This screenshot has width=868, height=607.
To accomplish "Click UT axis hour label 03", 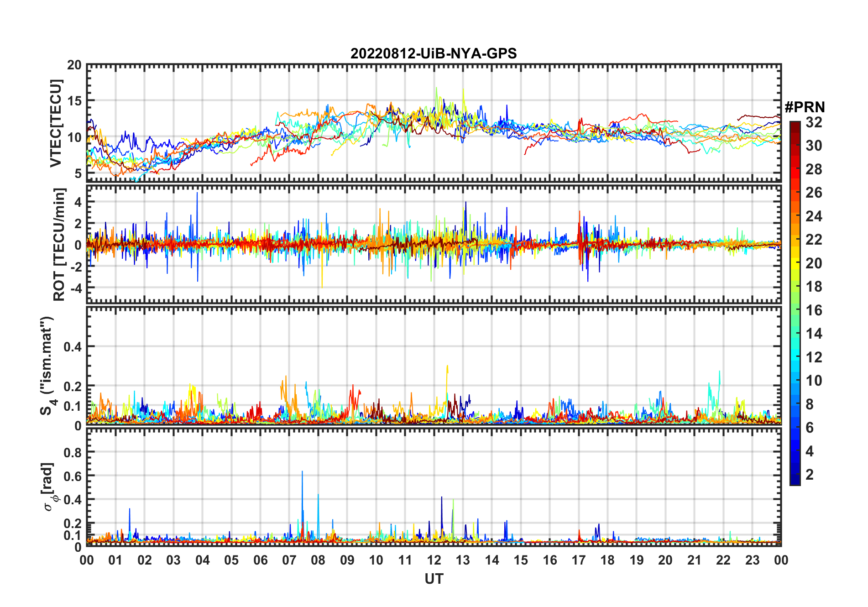I will pos(173,560).
